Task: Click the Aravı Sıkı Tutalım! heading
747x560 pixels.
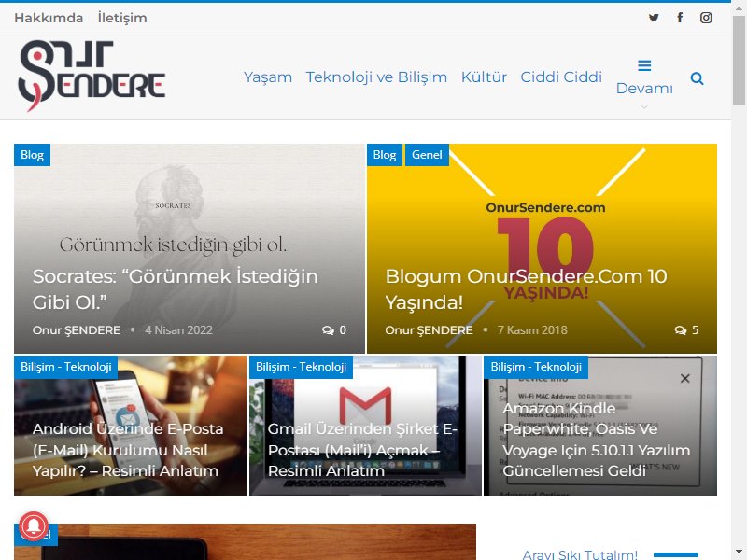Action: click(580, 554)
